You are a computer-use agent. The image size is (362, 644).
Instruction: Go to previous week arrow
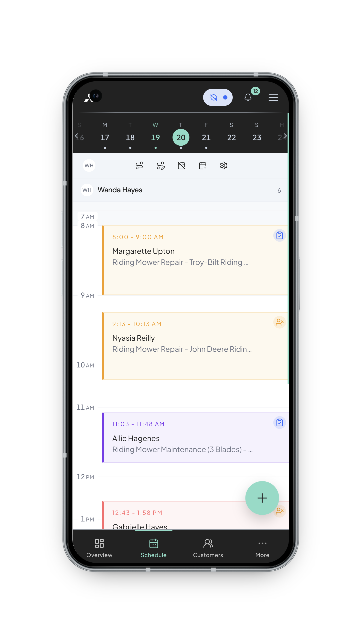(x=76, y=136)
